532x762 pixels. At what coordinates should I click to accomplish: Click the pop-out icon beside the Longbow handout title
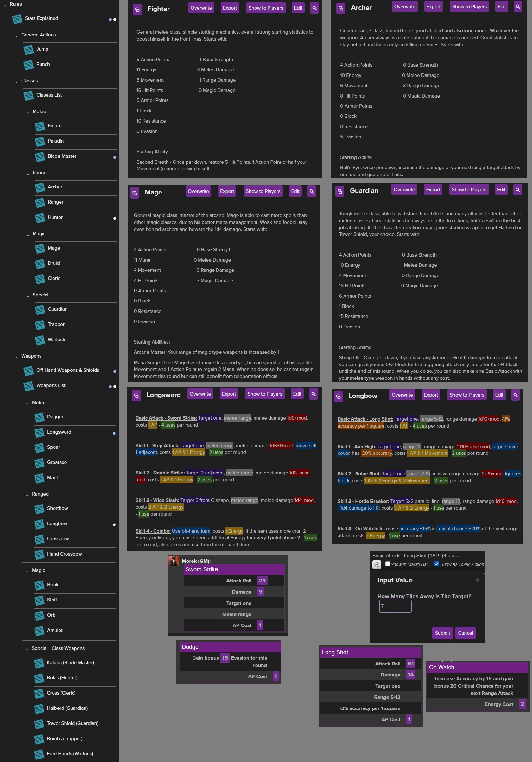338,396
